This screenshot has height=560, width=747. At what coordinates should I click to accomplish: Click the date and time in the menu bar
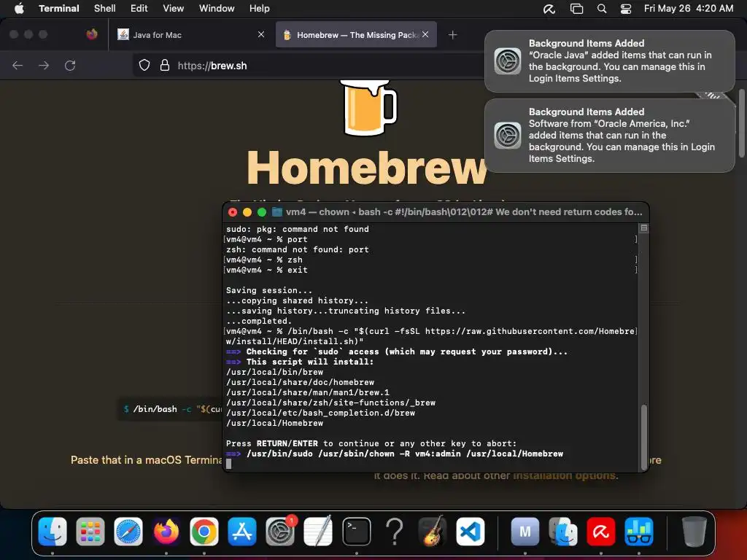689,8
